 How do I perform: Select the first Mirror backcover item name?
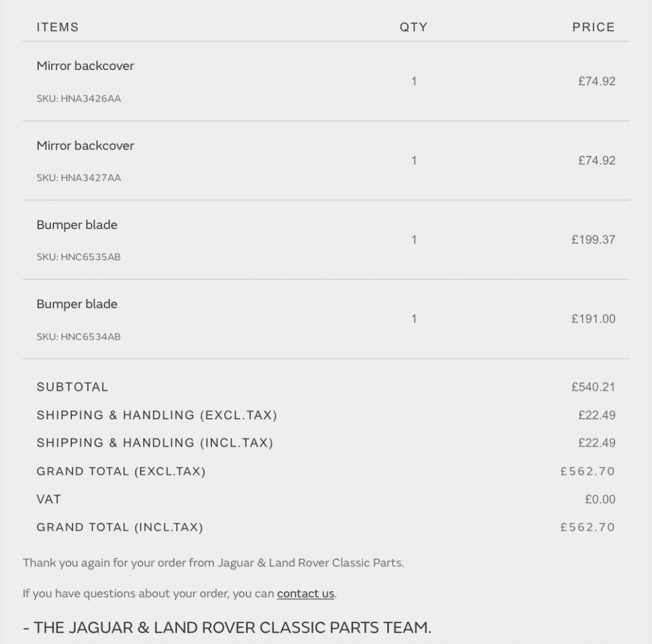(x=85, y=66)
